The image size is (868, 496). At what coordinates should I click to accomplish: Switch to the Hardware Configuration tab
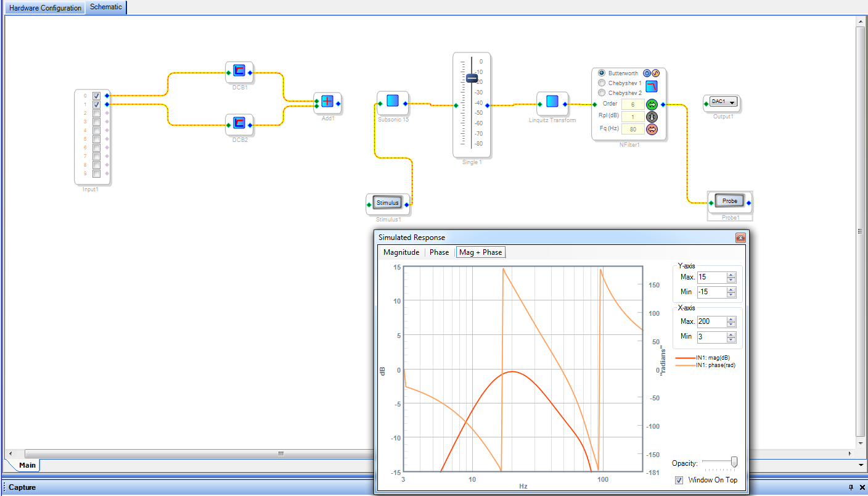[45, 8]
